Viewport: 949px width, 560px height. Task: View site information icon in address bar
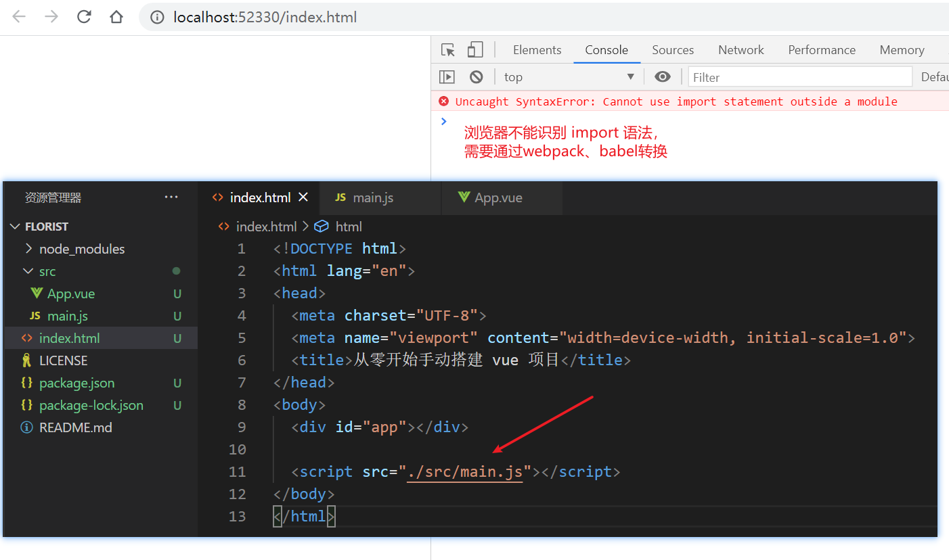coord(157,17)
